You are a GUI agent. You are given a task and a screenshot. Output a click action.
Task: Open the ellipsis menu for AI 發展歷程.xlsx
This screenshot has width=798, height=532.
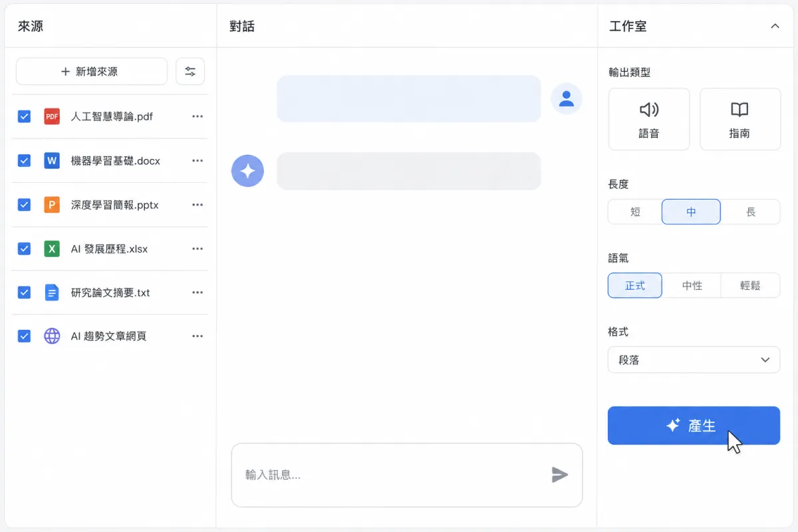click(x=198, y=249)
